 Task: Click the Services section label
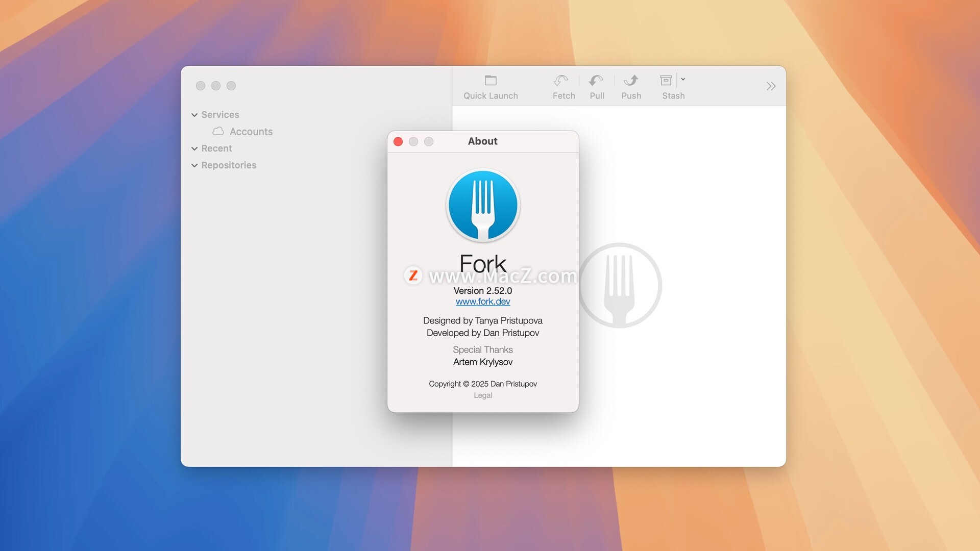(220, 115)
